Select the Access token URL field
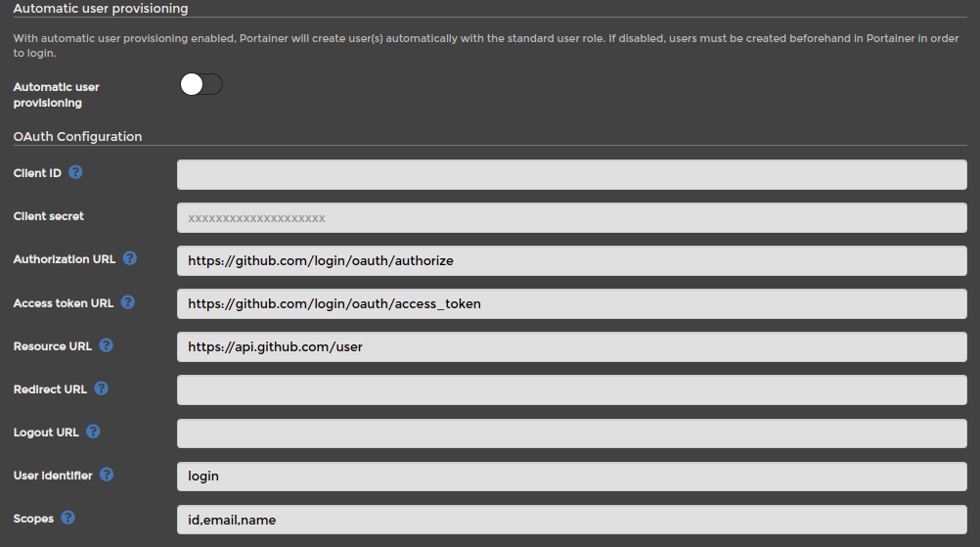The width and height of the screenshot is (980, 547). click(x=572, y=303)
